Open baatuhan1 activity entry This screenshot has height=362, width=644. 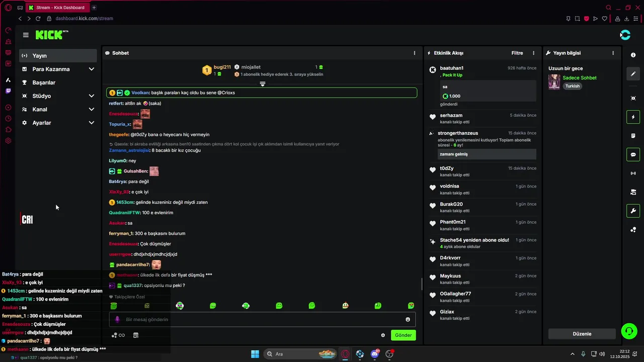[482, 85]
